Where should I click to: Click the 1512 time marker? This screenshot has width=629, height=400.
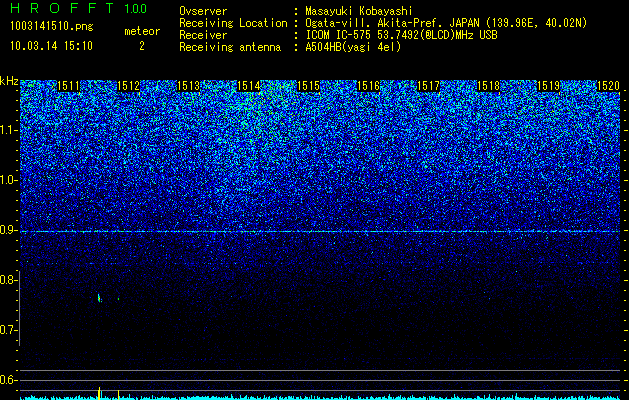tap(128, 86)
